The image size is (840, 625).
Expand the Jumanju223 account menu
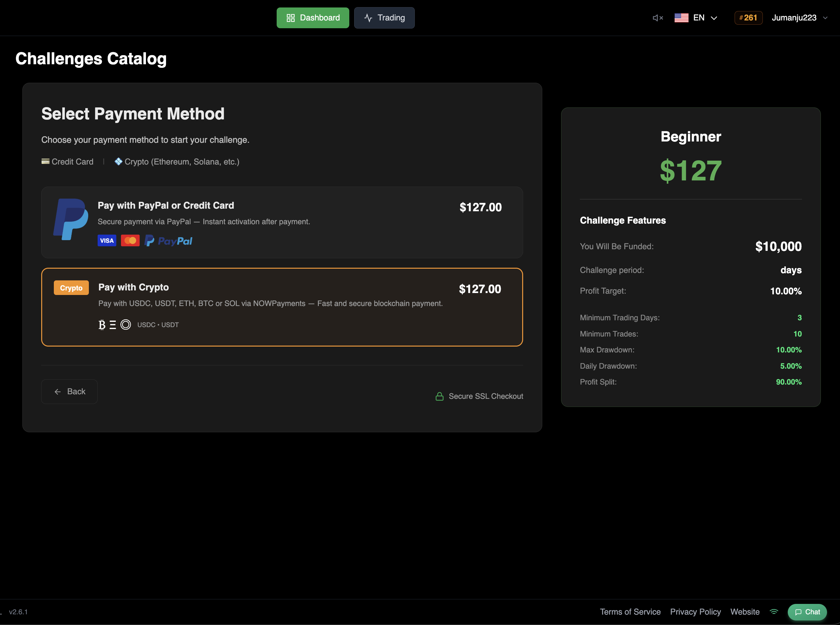pos(799,18)
